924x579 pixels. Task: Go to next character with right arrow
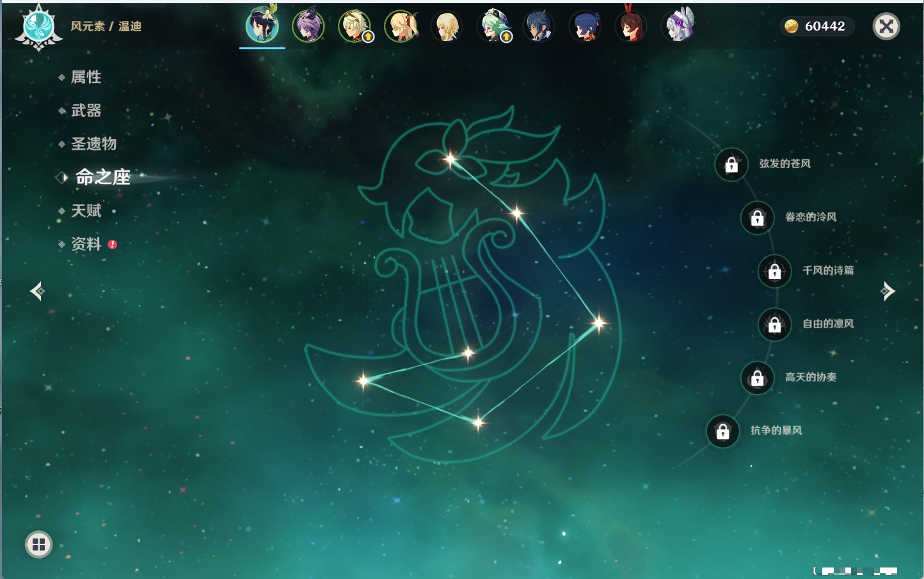(888, 291)
